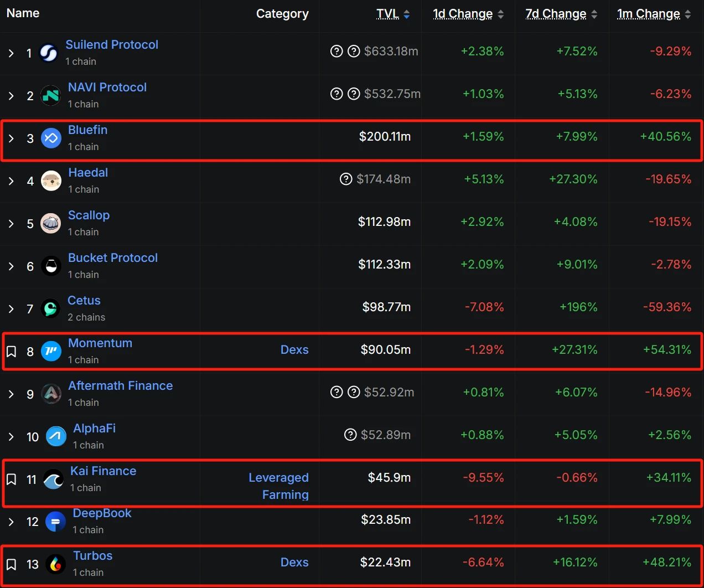
Task: Click the Suilend Protocol logo icon
Action: coord(49,53)
